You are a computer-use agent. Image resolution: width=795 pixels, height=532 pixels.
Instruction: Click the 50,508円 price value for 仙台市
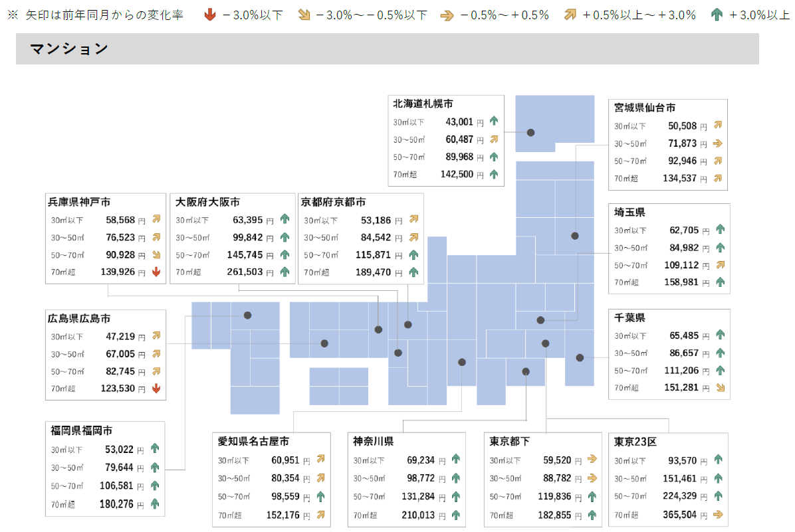click(x=684, y=125)
